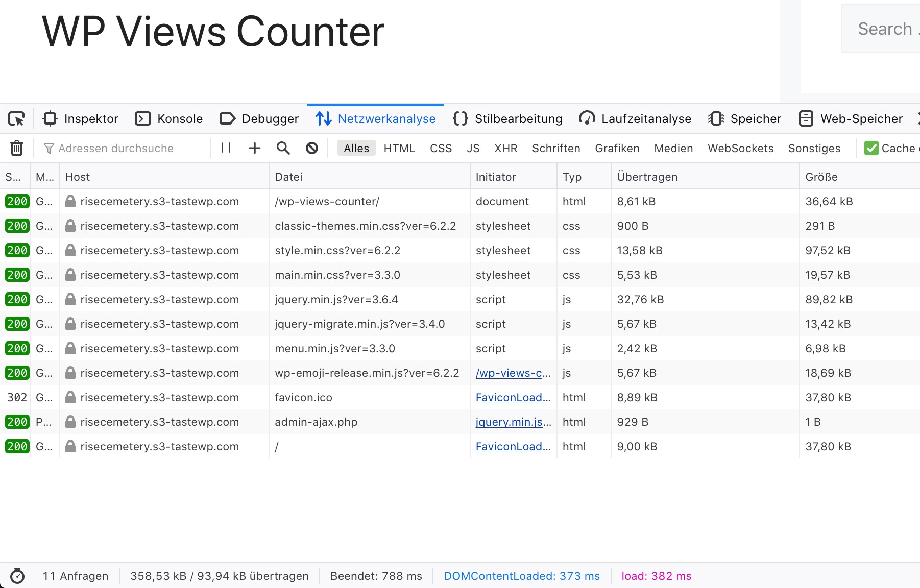Open FaviconLoad link on the / row
This screenshot has width=920, height=588.
click(x=513, y=446)
